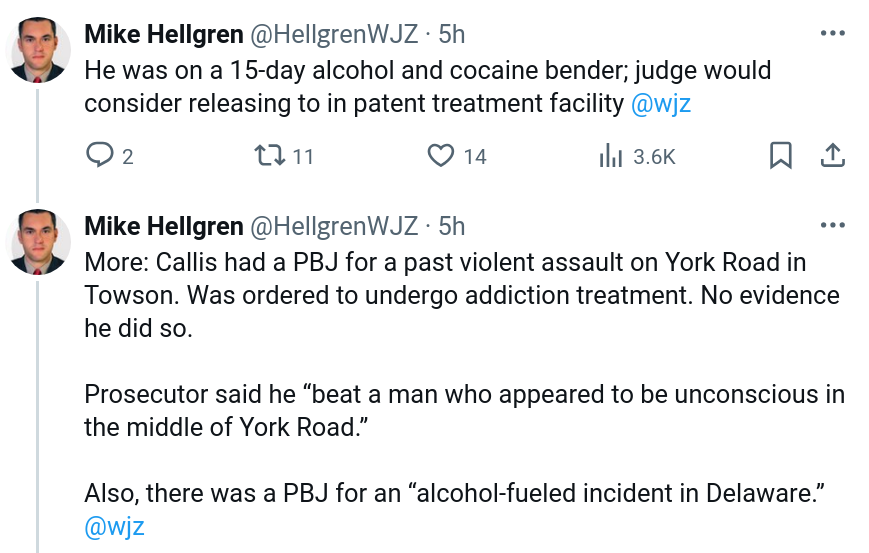Bookmark the first Mike Hellgren tweet
The image size is (869, 553).
pyautogui.click(x=781, y=156)
